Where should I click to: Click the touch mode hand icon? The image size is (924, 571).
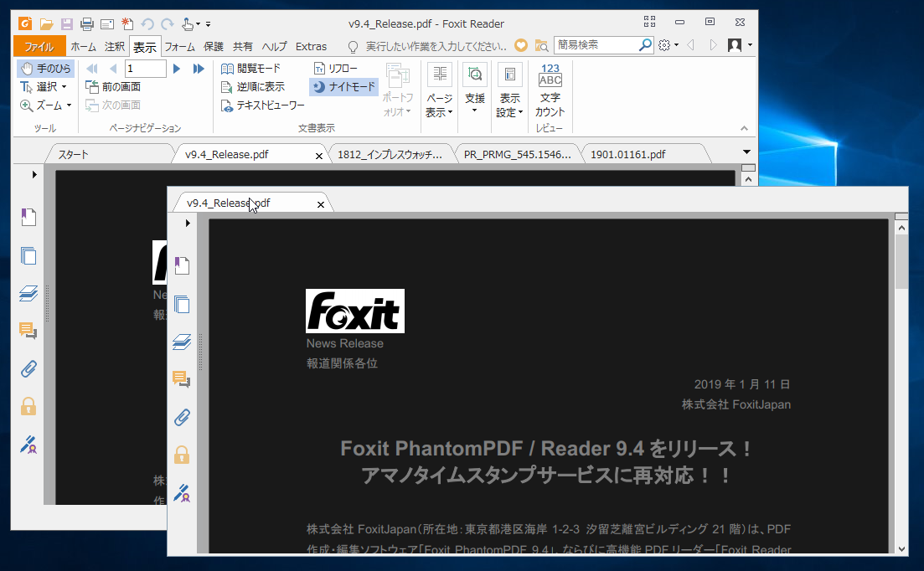pos(188,24)
